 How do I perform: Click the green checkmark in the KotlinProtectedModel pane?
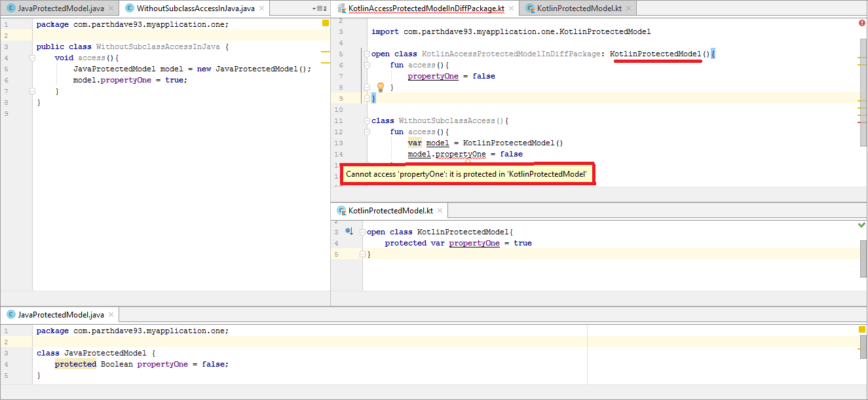pos(861,225)
